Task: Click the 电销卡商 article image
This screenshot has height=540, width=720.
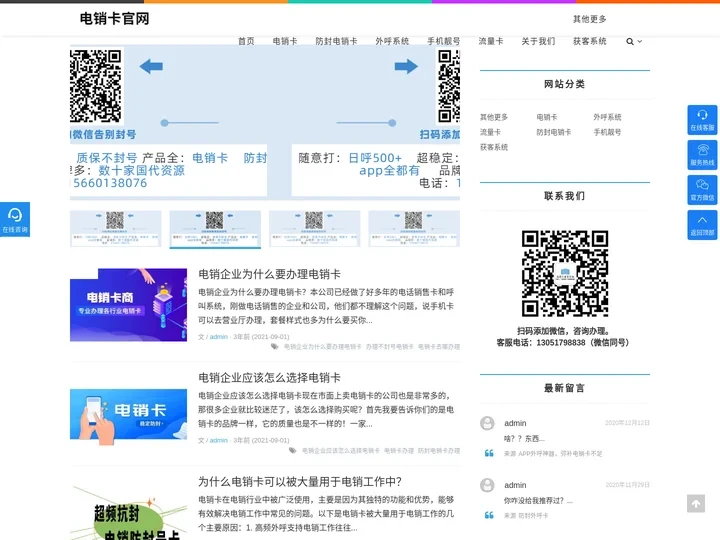Action: [129, 305]
